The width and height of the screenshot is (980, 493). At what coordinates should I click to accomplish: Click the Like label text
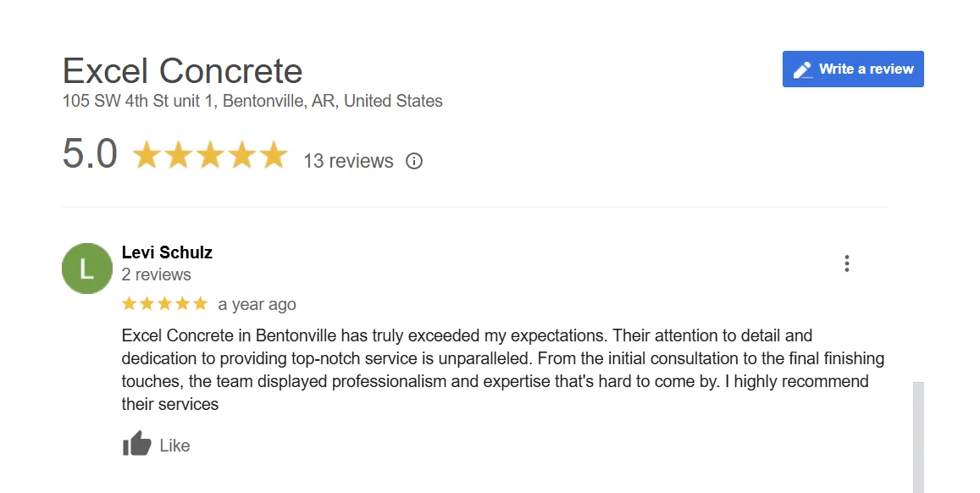[174, 446]
